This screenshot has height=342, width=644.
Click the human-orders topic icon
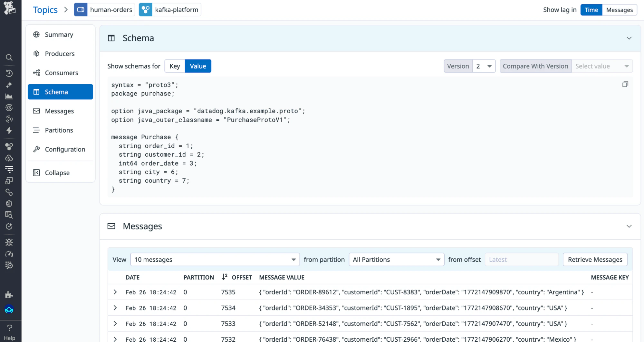tap(81, 10)
